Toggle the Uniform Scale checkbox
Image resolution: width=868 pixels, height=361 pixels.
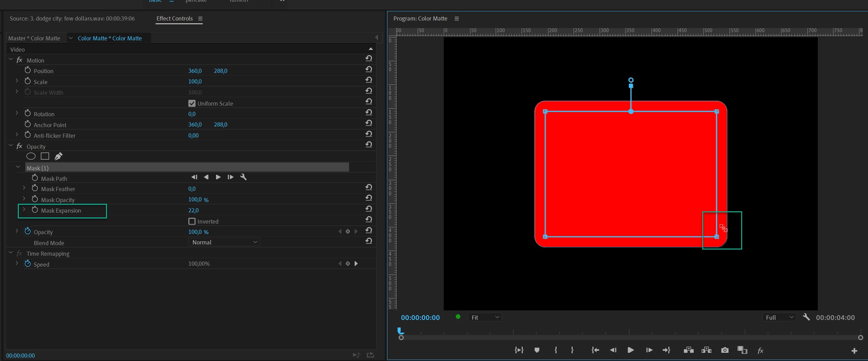pyautogui.click(x=192, y=103)
